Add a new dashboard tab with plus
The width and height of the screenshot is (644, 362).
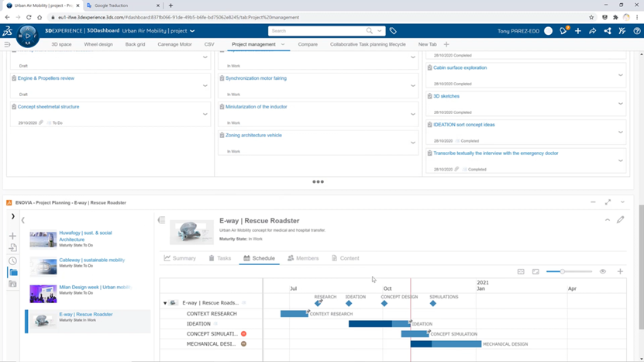pos(446,44)
